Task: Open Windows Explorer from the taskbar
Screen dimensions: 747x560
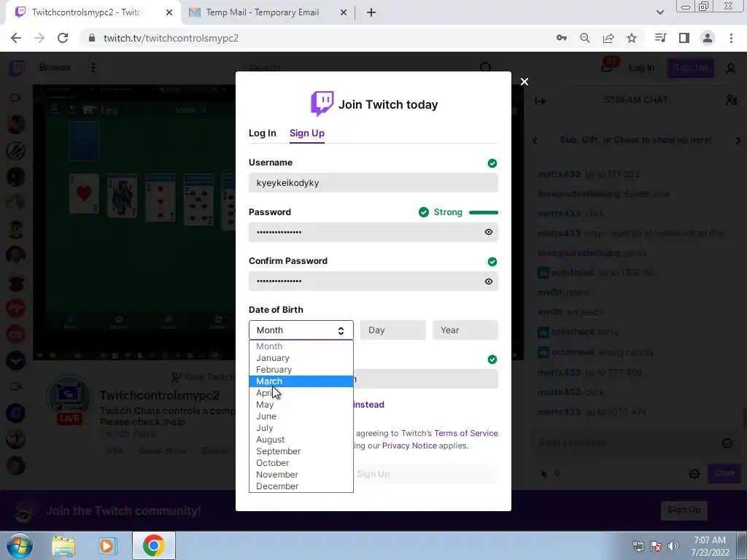Action: pos(63,545)
